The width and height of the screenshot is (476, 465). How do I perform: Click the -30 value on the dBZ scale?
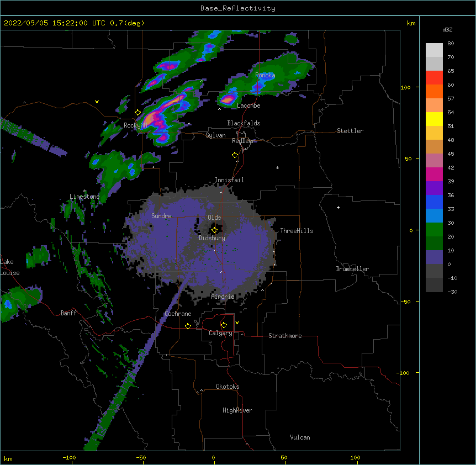tap(452, 292)
